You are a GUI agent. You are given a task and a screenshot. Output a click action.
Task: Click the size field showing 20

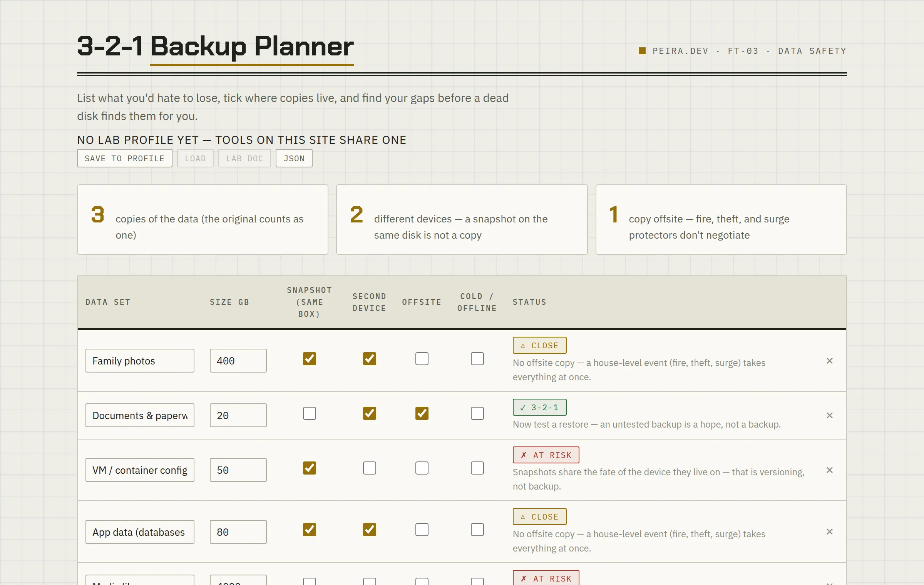click(238, 415)
